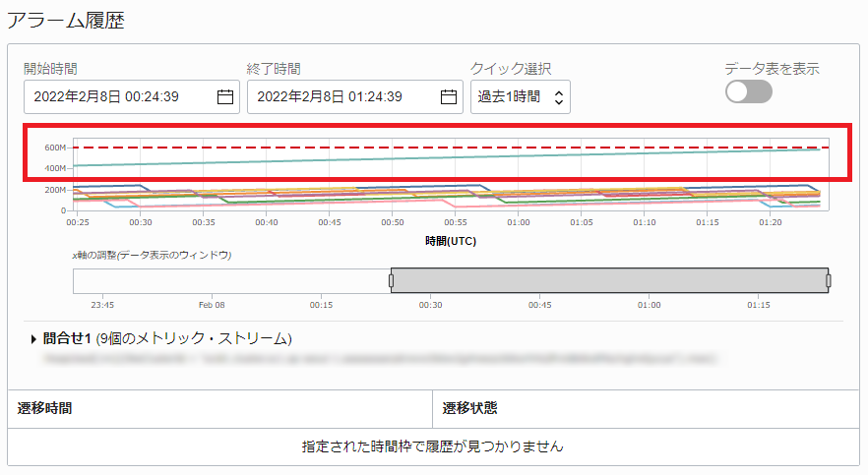Click the 00:30 tick on chart x-axis

(141, 223)
